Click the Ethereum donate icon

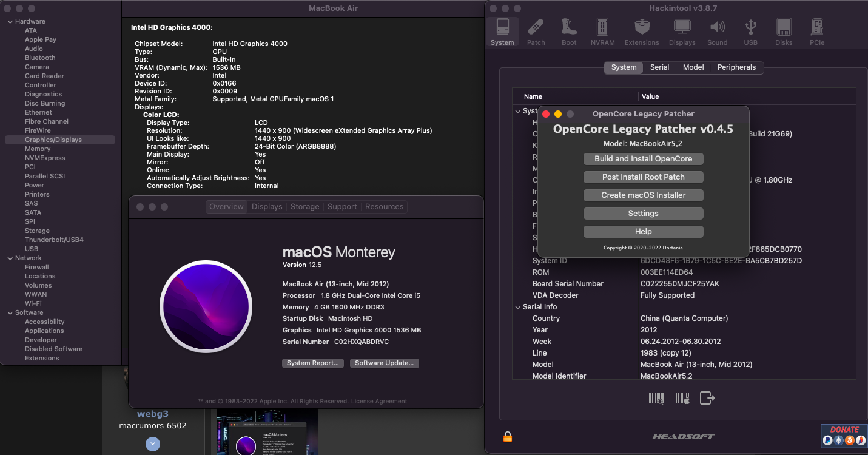(x=839, y=440)
